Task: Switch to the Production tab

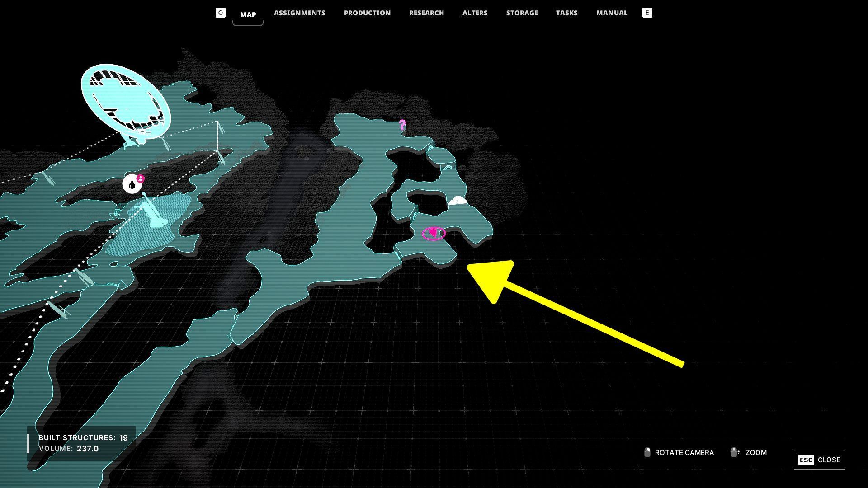Action: (367, 13)
